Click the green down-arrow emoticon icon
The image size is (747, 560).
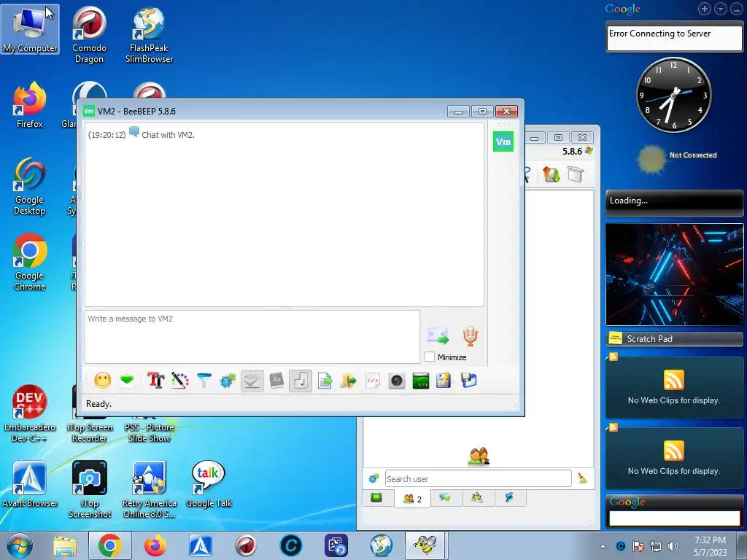click(127, 381)
